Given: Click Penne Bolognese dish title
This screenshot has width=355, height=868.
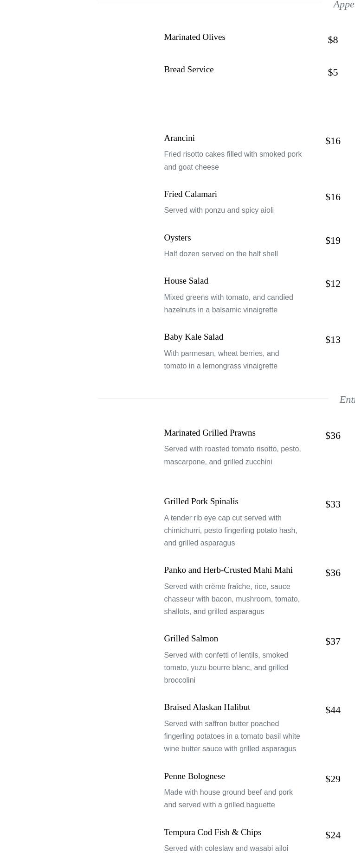Looking at the screenshot, I should point(194,776).
